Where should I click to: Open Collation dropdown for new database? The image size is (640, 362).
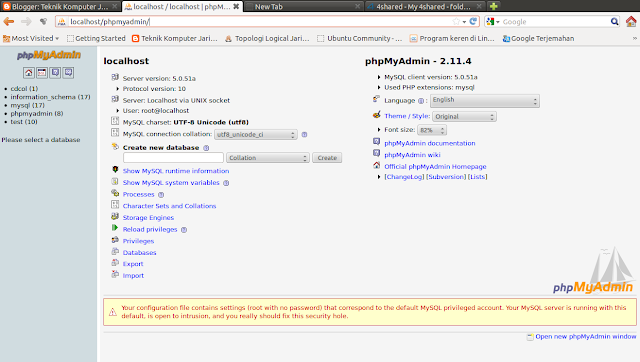coord(268,158)
